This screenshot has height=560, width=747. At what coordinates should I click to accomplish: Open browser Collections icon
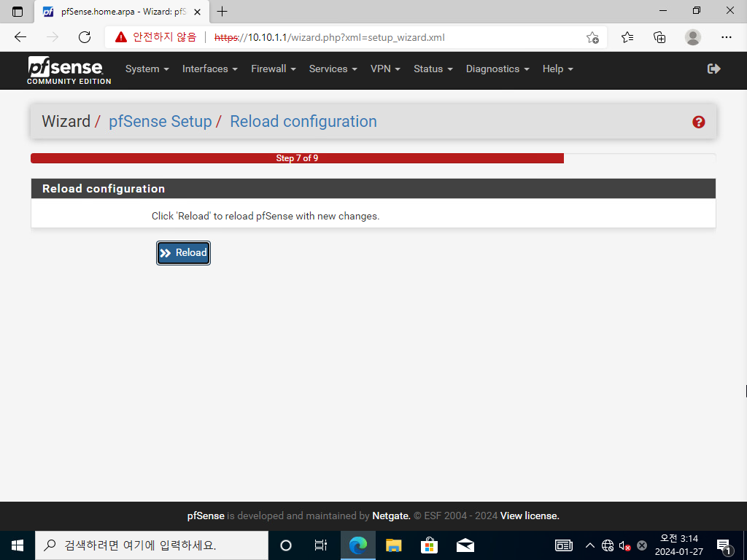(x=659, y=37)
